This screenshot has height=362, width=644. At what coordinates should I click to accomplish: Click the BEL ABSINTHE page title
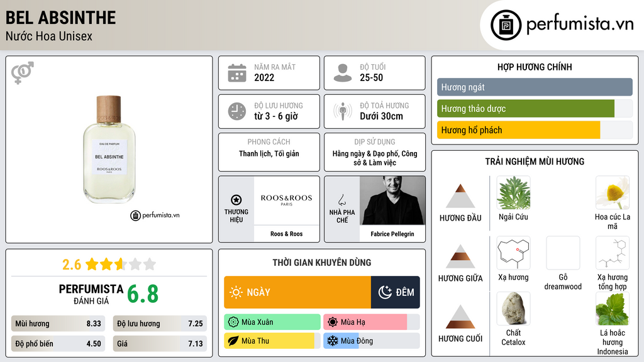[61, 18]
